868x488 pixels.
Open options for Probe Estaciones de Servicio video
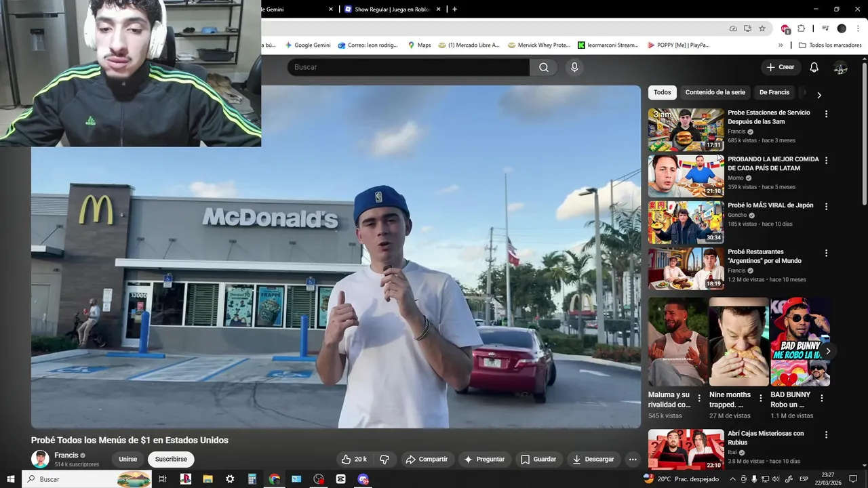click(826, 114)
